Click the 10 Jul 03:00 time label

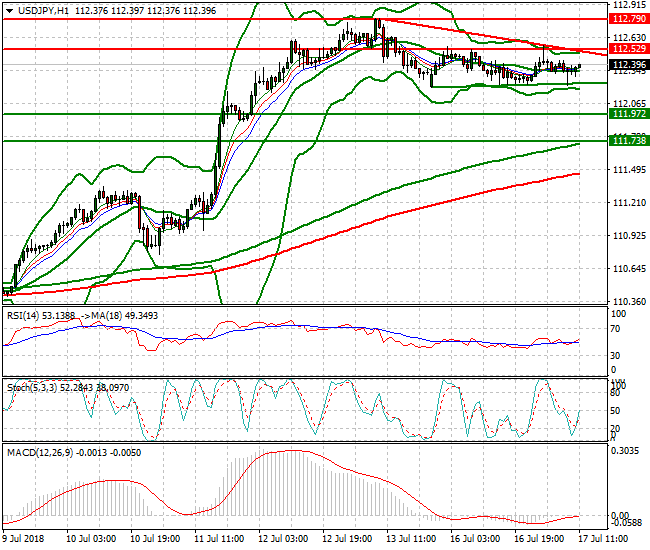pos(91,539)
